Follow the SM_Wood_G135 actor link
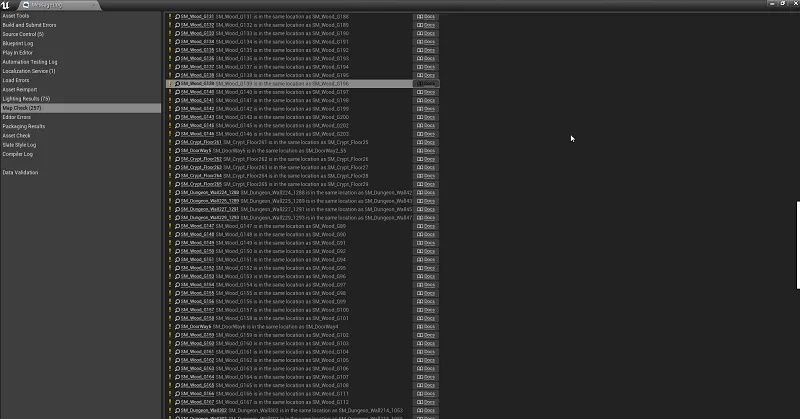800x419 pixels. [x=197, y=50]
